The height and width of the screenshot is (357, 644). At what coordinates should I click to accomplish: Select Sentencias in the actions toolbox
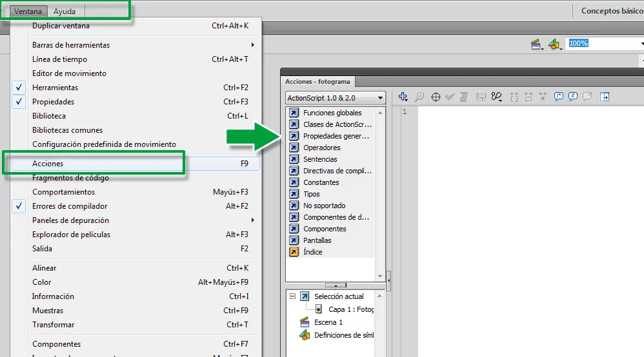click(x=320, y=159)
